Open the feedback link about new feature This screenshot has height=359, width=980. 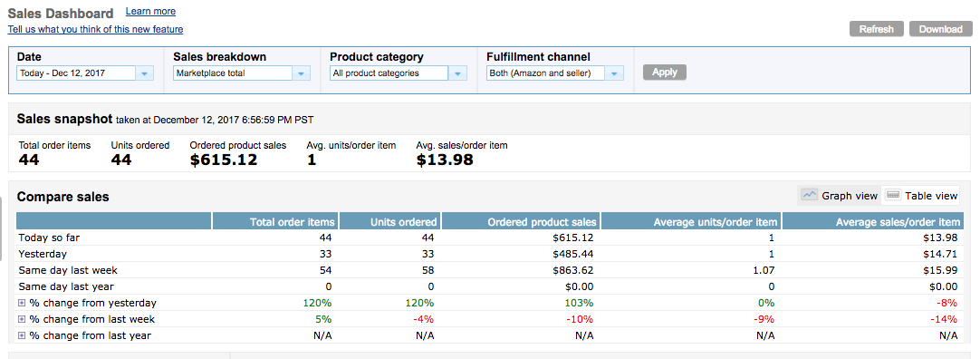pyautogui.click(x=96, y=29)
